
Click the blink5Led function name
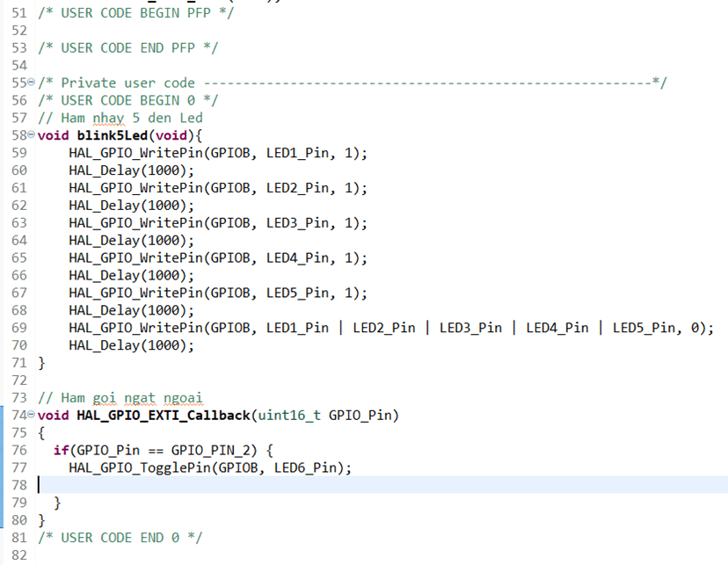click(113, 135)
